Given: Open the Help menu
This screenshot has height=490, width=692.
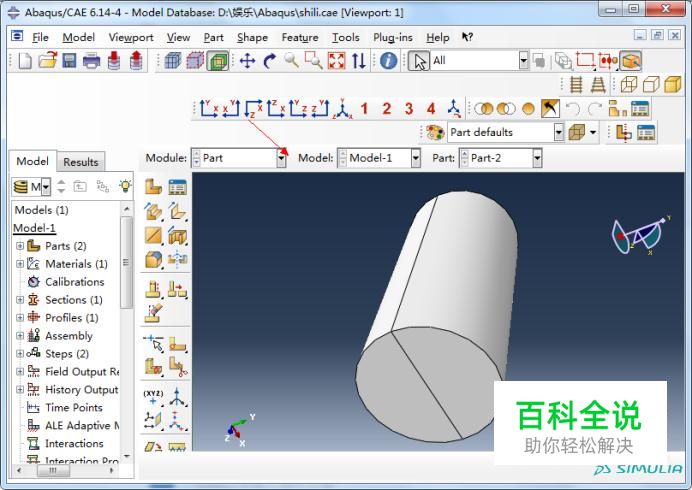Looking at the screenshot, I should [437, 38].
